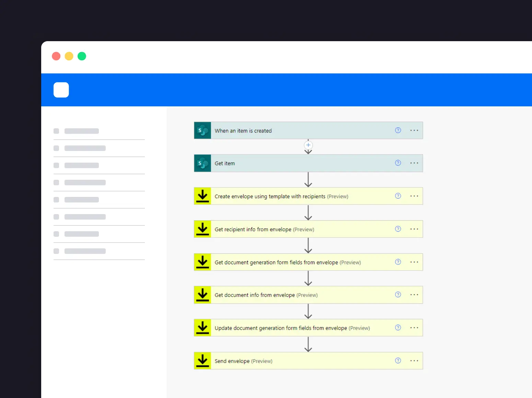Click the connector icon on 'Update document generation form fields'
This screenshot has height=398, width=532.
pos(203,328)
